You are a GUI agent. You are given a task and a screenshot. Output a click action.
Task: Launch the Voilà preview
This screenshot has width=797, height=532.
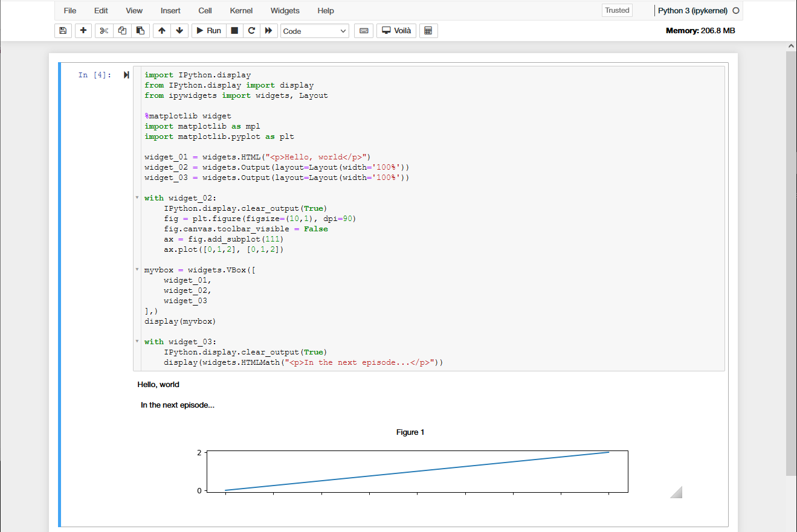[396, 30]
